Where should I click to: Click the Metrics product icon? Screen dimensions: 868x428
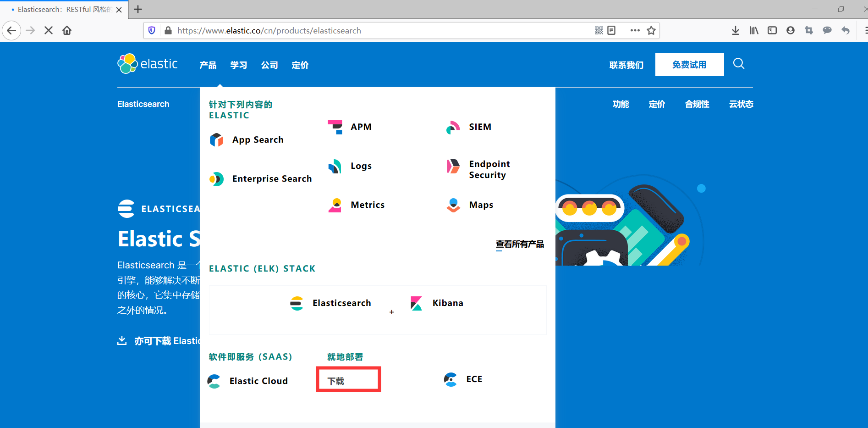(335, 205)
